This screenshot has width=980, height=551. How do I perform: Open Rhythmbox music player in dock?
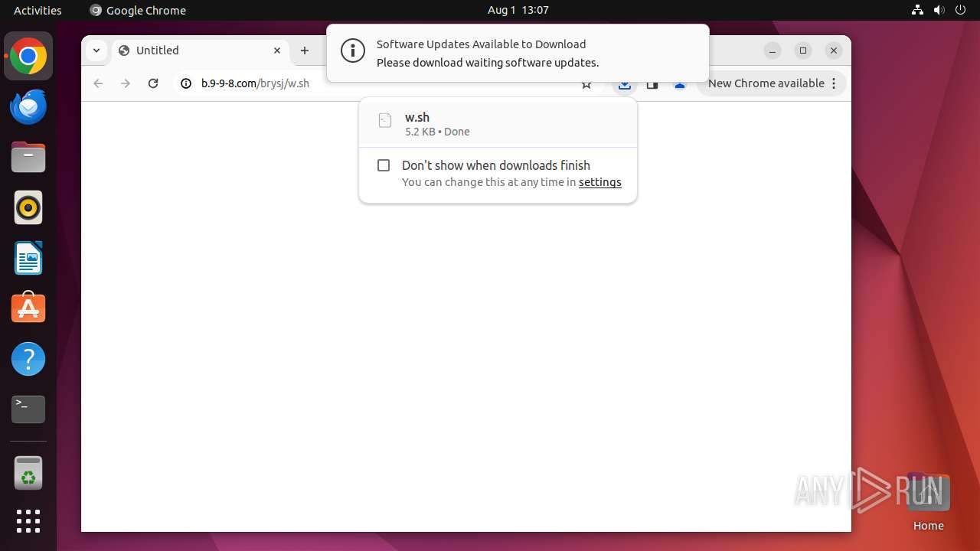(x=28, y=207)
